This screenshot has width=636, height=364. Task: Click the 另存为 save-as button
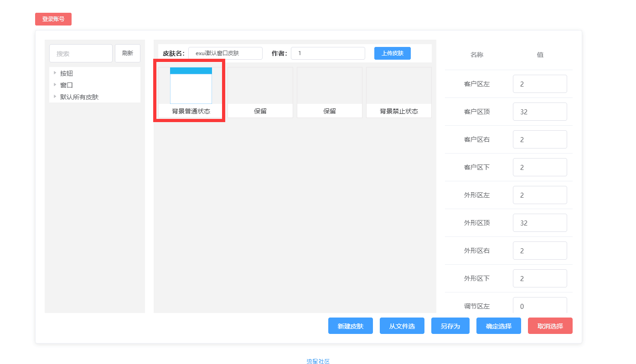[x=450, y=326]
